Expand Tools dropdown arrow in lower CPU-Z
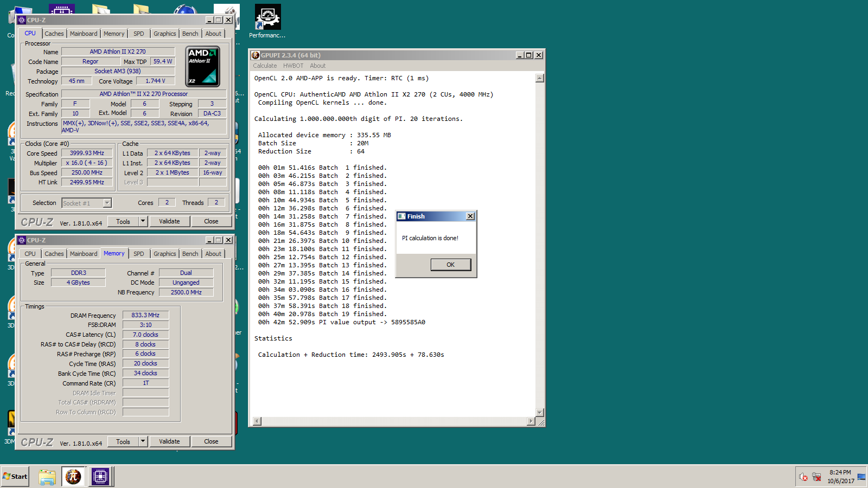The width and height of the screenshot is (868, 488). pos(143,441)
